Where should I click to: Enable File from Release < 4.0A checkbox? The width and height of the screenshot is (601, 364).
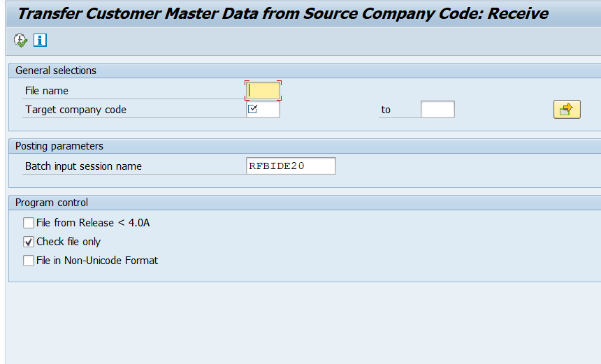[29, 223]
